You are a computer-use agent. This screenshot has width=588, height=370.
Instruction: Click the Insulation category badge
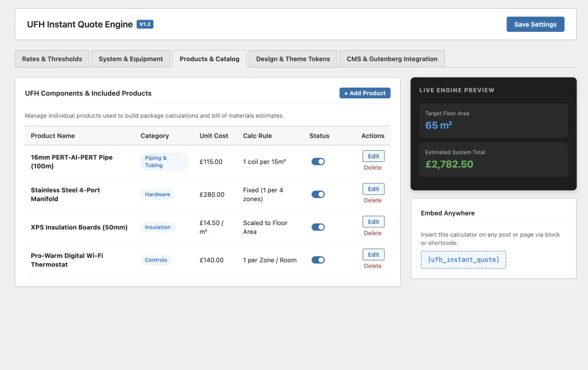point(158,227)
